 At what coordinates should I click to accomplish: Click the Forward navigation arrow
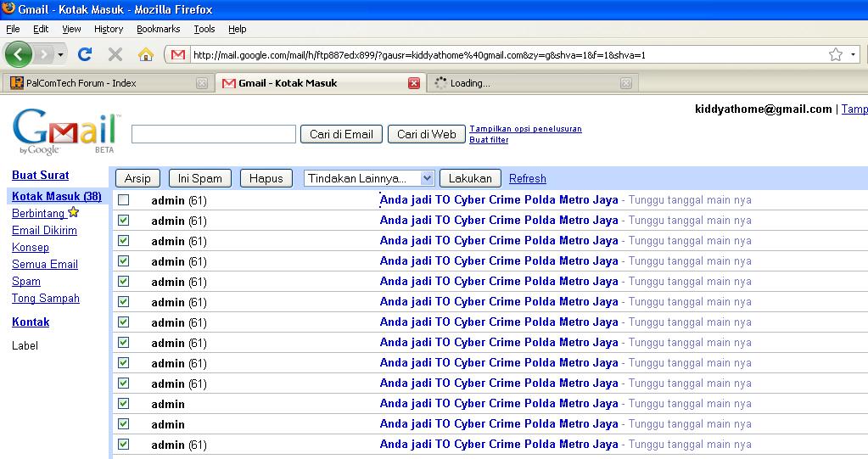(44, 54)
